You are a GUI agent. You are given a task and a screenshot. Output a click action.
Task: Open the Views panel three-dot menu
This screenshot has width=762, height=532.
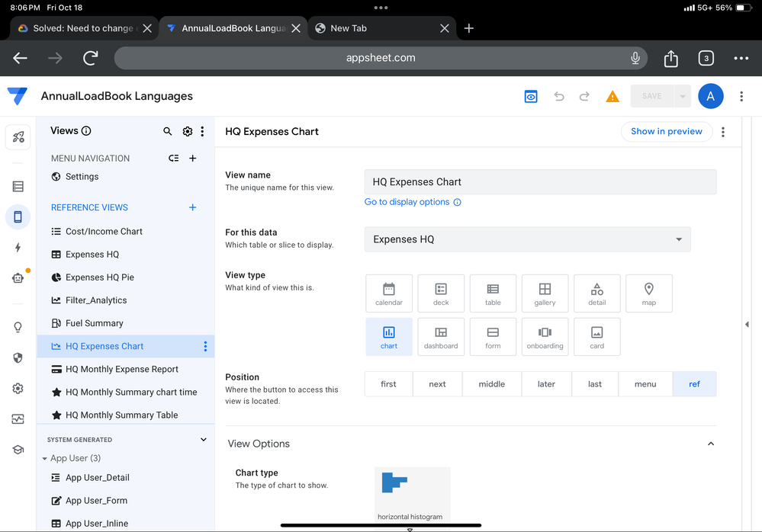(202, 131)
